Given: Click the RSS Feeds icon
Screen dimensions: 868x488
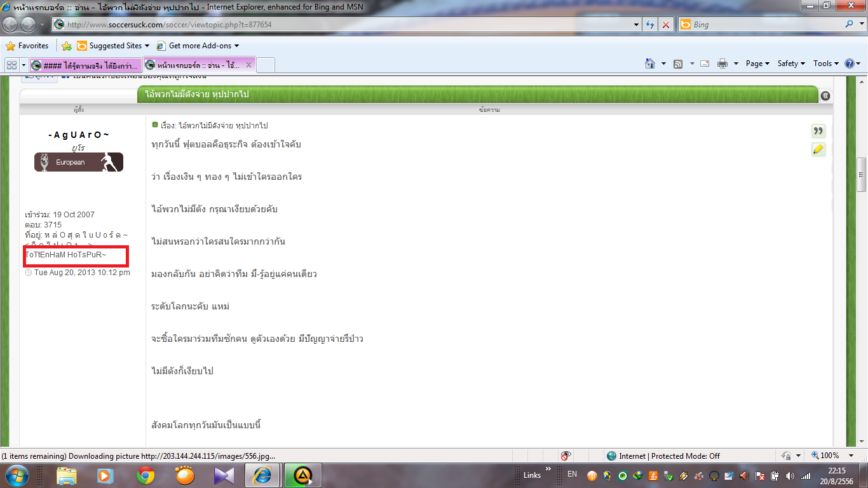Looking at the screenshot, I should point(678,64).
